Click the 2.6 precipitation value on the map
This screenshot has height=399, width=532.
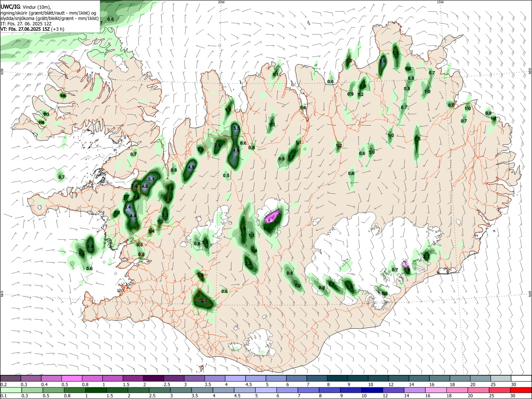[217, 145]
